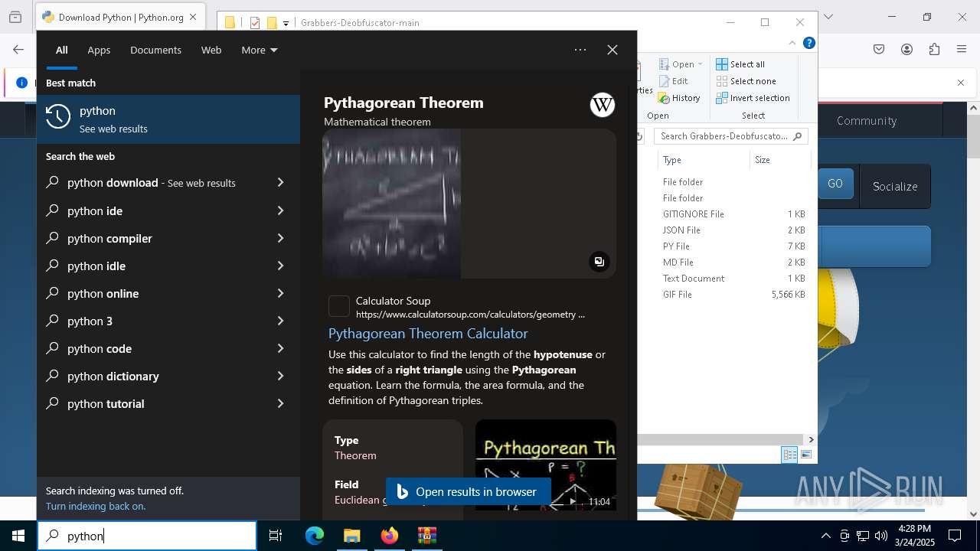Screen dimensions: 980x551
Task: Switch to the Web search tab
Action: [211, 50]
